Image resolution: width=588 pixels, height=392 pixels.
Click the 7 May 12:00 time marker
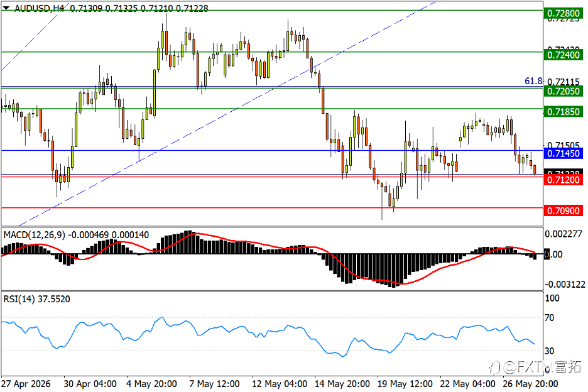(214, 384)
